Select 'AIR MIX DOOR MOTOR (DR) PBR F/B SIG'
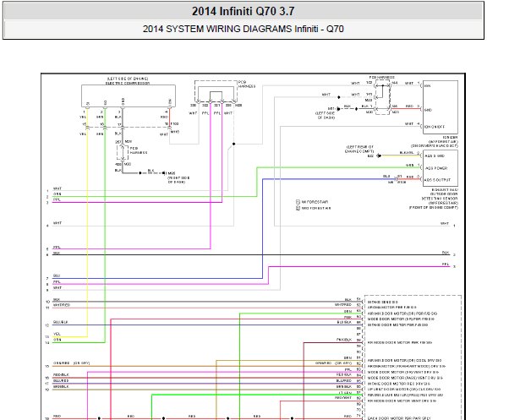Viewport: 509px width, 420px height. tap(402, 314)
